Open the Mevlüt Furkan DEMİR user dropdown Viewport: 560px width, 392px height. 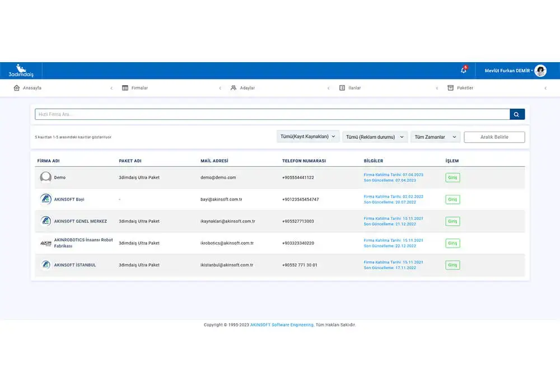point(508,71)
